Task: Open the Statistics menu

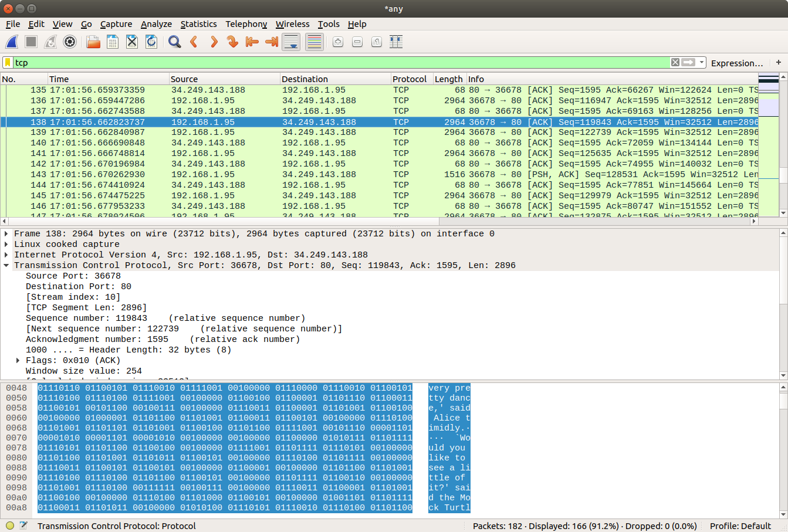Action: [x=198, y=24]
